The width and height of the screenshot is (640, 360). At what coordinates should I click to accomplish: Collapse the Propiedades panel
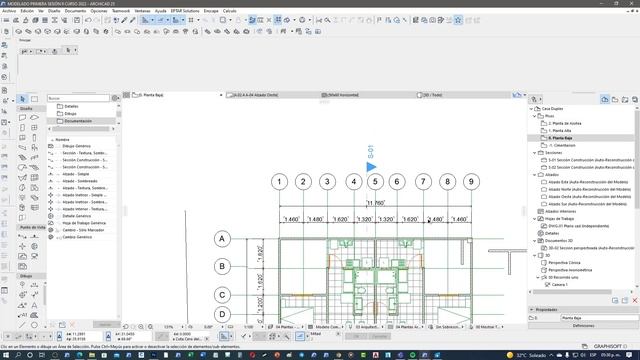pos(532,310)
